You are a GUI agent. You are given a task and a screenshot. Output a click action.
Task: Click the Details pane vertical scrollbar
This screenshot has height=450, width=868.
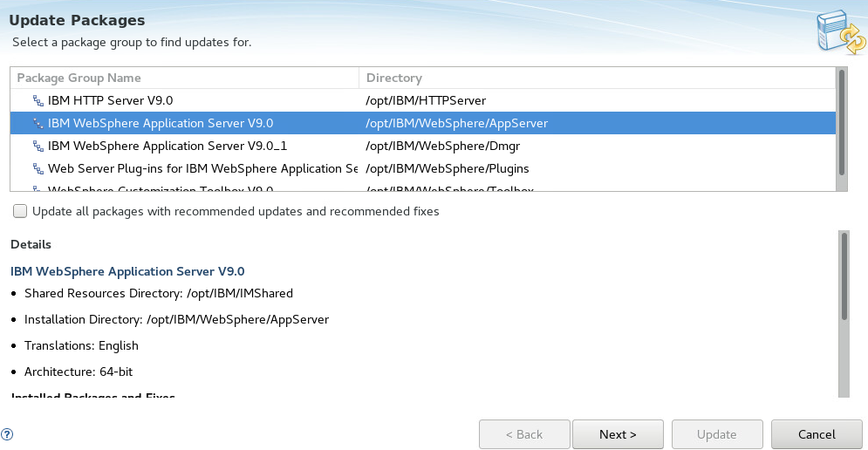click(844, 314)
